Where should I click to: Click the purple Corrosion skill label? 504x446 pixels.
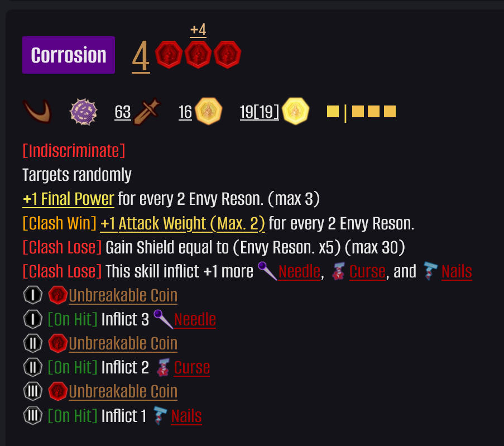point(69,55)
